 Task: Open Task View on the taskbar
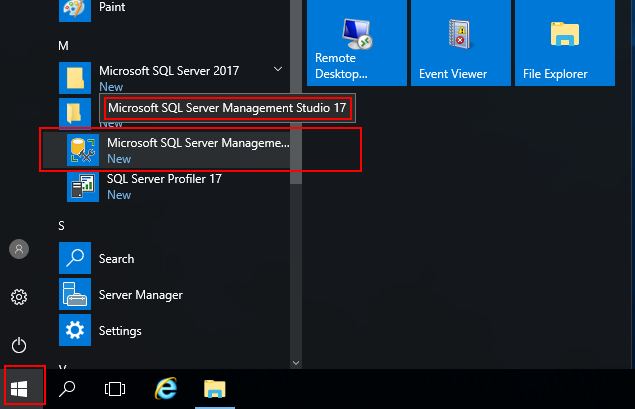pos(115,389)
